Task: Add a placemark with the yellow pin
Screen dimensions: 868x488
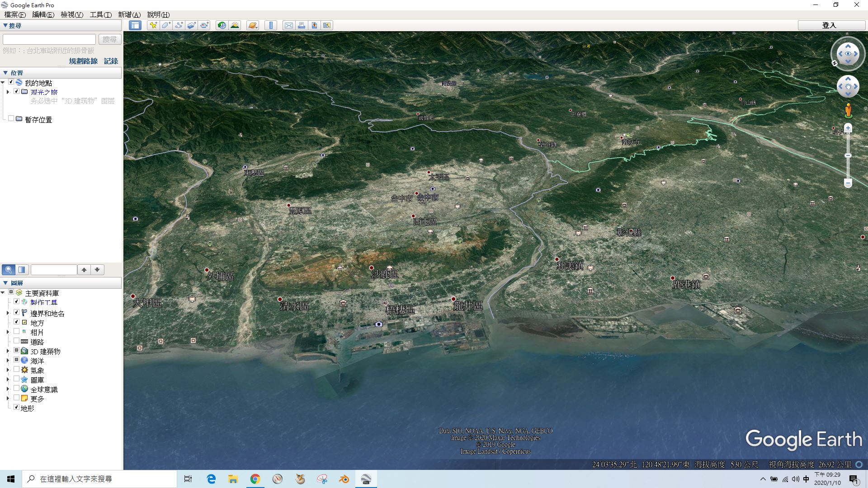Action: click(x=153, y=25)
